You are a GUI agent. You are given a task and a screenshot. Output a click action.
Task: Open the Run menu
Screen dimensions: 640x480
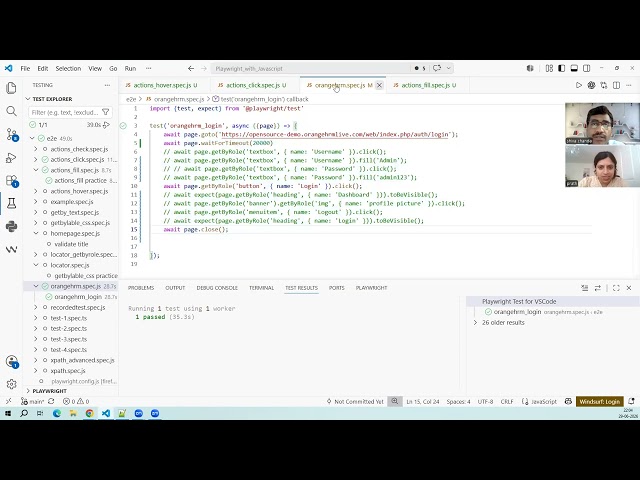coord(130,69)
